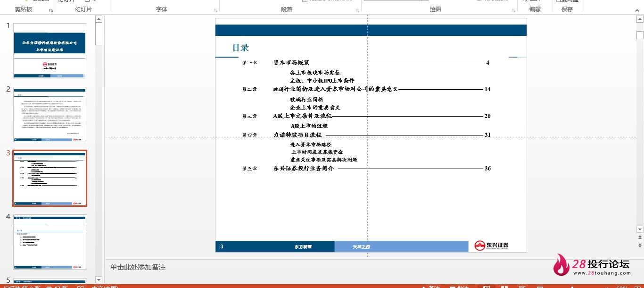Select slide 1 thumbnail (title slide)
This screenshot has width=644, height=288.
[50, 51]
